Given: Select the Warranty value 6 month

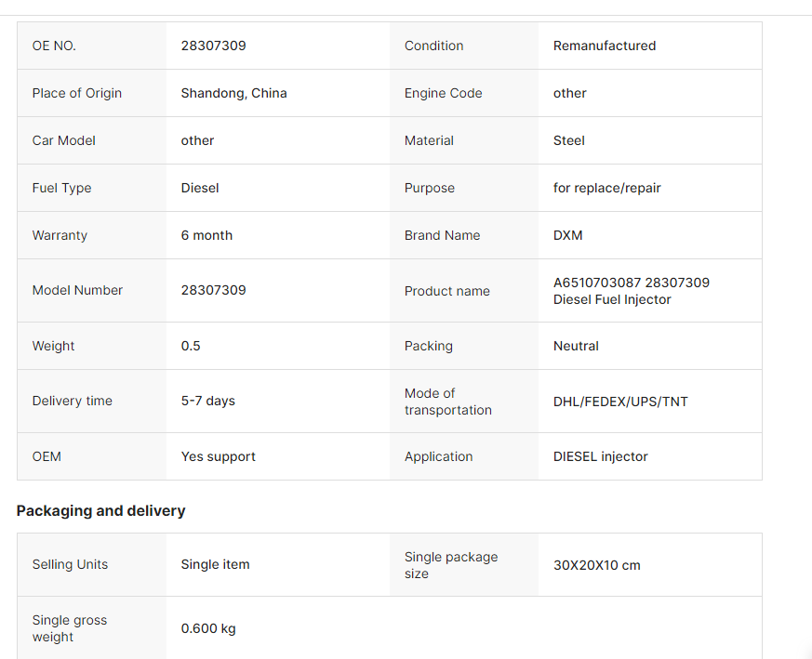Looking at the screenshot, I should coord(206,235).
